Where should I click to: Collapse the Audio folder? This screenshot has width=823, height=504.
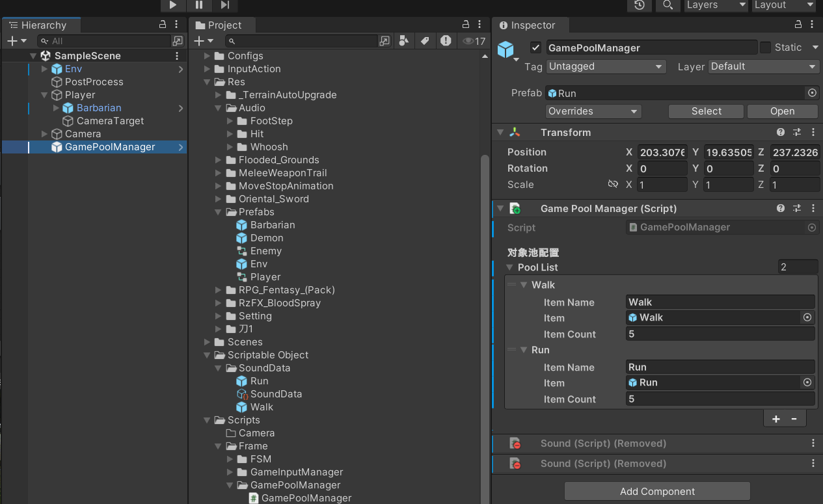(219, 108)
